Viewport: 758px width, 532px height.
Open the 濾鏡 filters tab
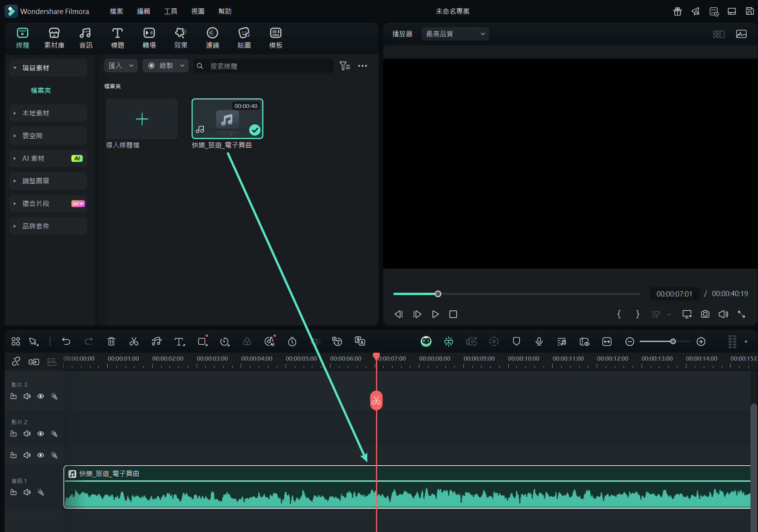pos(212,38)
